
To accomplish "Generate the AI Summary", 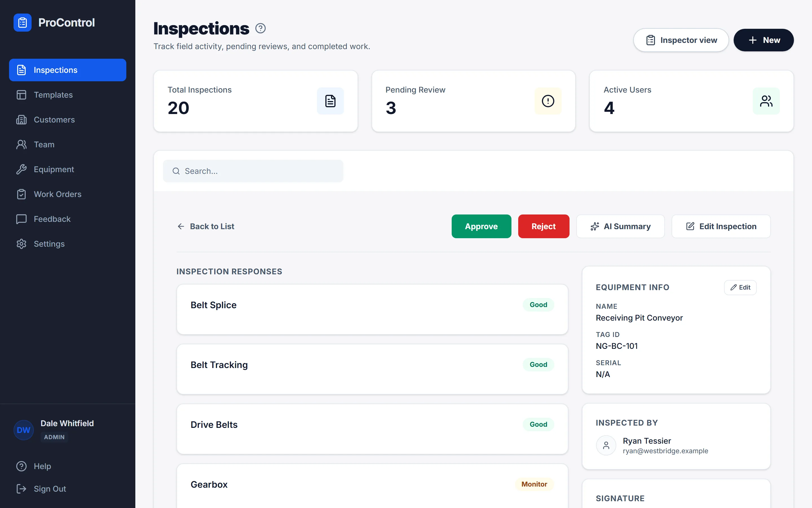I will pos(620,226).
